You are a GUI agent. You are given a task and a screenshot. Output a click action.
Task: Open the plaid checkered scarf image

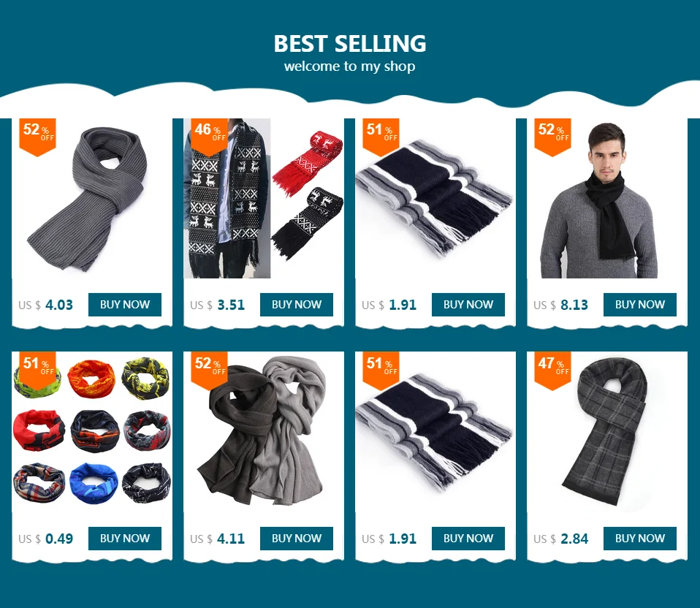tap(607, 432)
